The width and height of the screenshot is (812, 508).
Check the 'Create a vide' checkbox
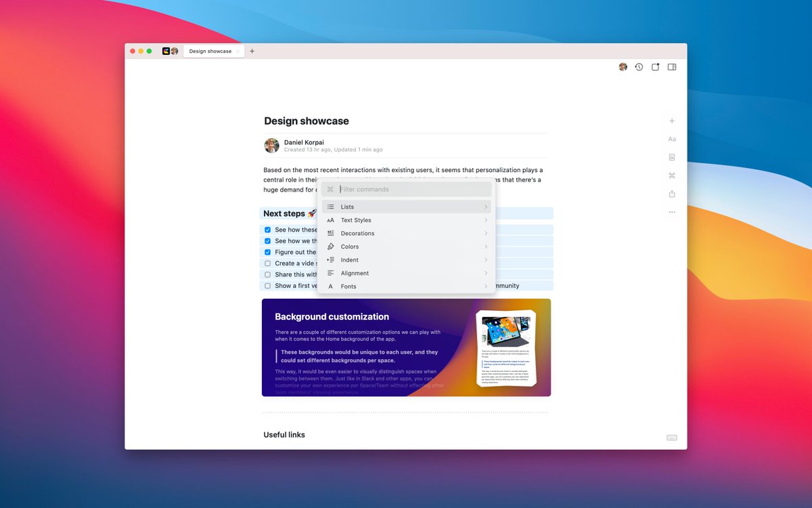coord(268,263)
